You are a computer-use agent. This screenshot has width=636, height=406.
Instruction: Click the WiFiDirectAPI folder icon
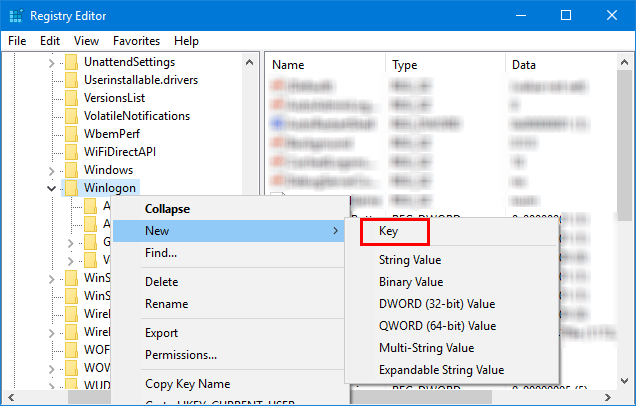tap(71, 152)
